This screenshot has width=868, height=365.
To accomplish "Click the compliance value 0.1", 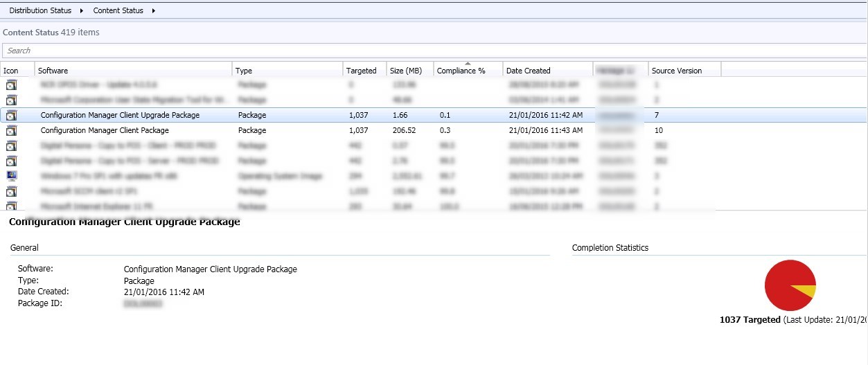I will point(445,115).
